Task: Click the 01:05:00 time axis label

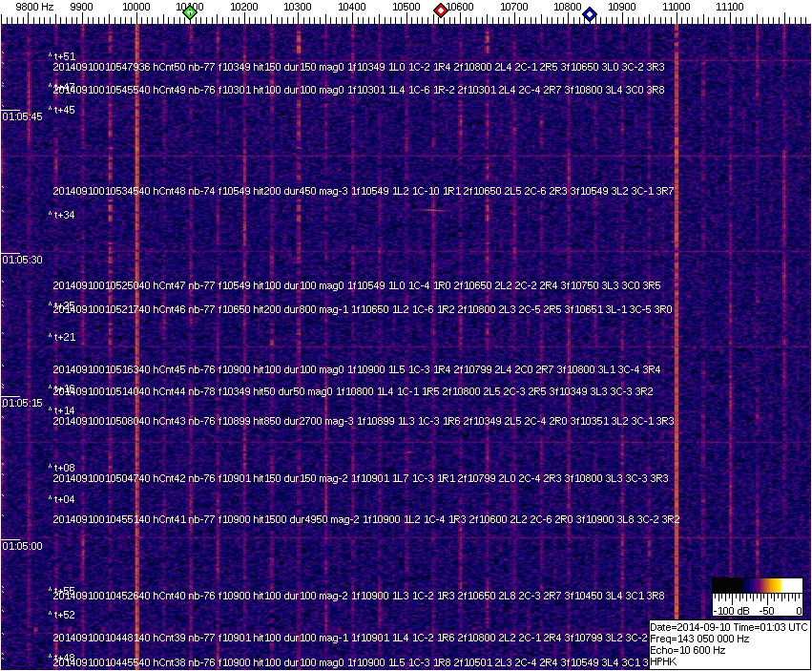Action: click(x=22, y=546)
